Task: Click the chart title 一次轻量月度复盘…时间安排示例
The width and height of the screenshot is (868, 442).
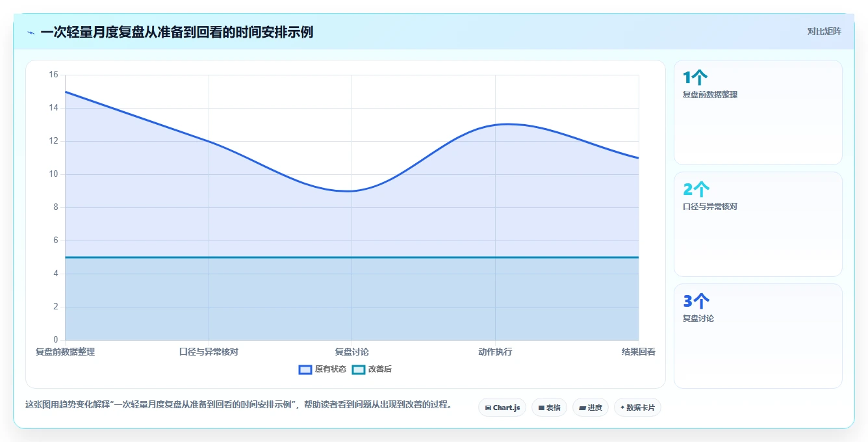Action: tap(177, 32)
